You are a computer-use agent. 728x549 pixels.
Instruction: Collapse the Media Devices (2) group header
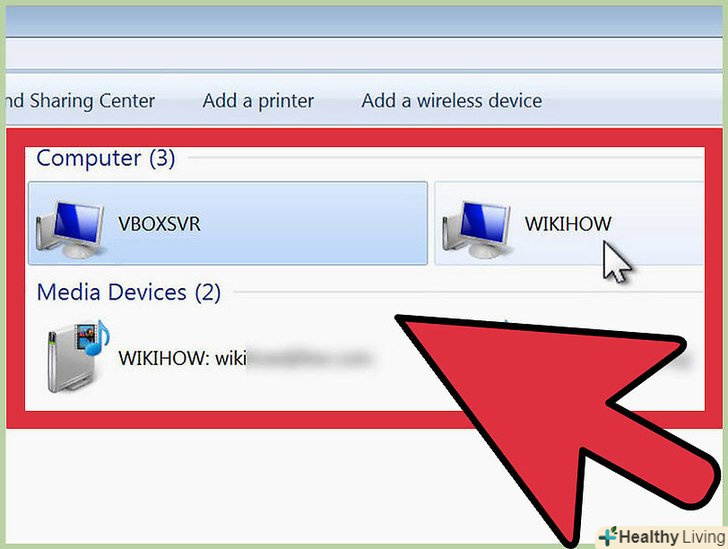[129, 293]
